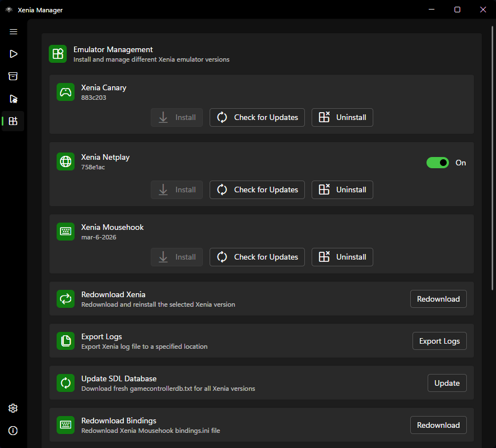Screen dimensions: 496x448
Task: Open settings gear in sidebar
Action: [13, 408]
